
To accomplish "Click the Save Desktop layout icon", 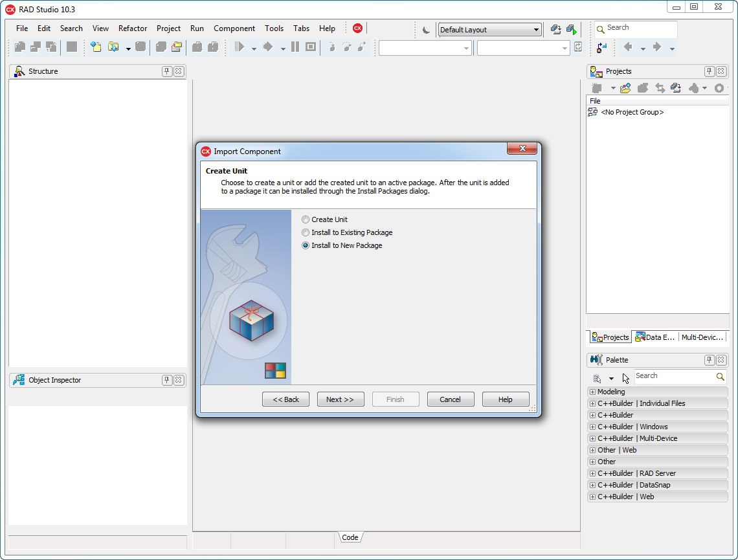I will pos(556,30).
